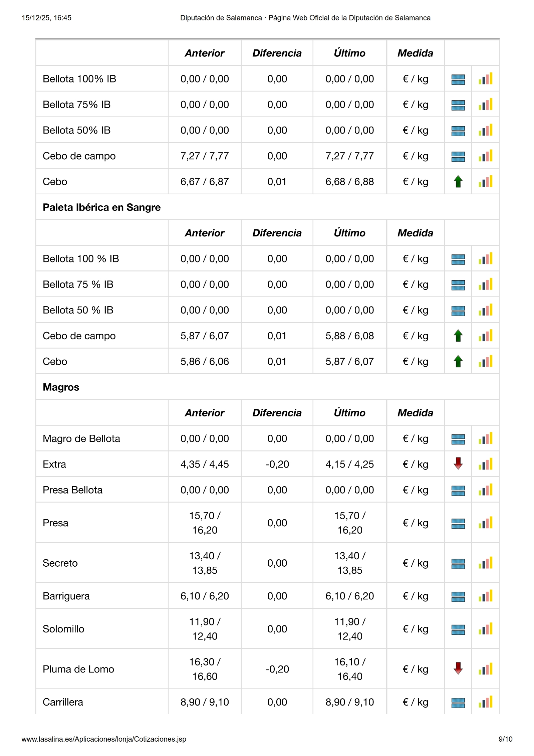Click the Solomillo row label
The image size is (534, 756).
(63, 629)
